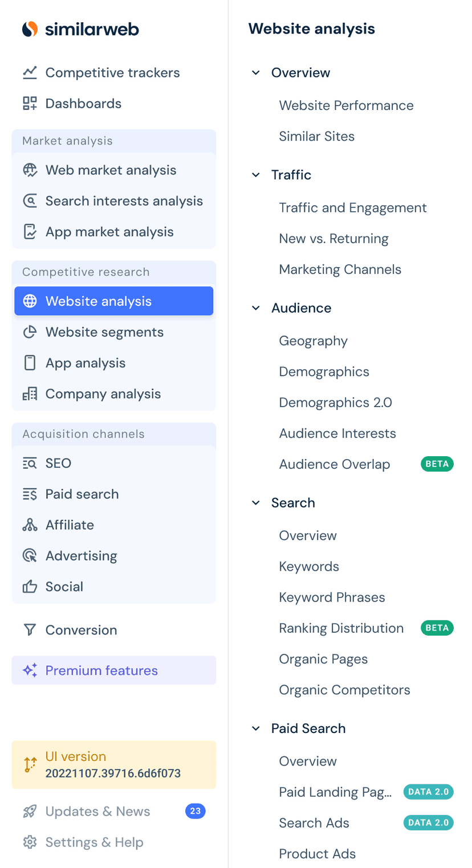Click the Updates & News rocket icon

pos(30,811)
